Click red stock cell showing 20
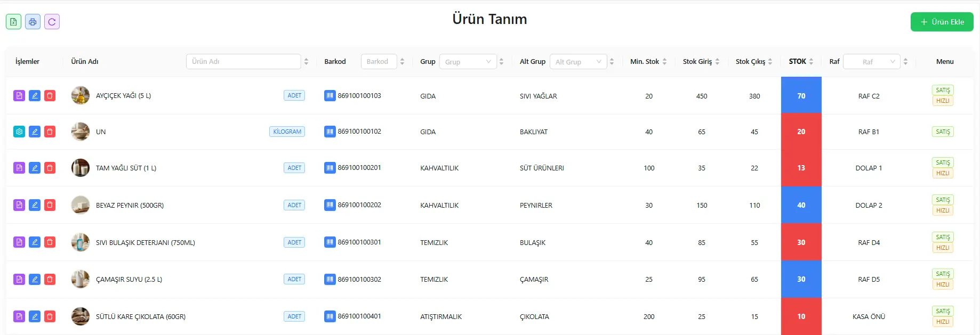This screenshot has height=335, width=980. (x=801, y=132)
